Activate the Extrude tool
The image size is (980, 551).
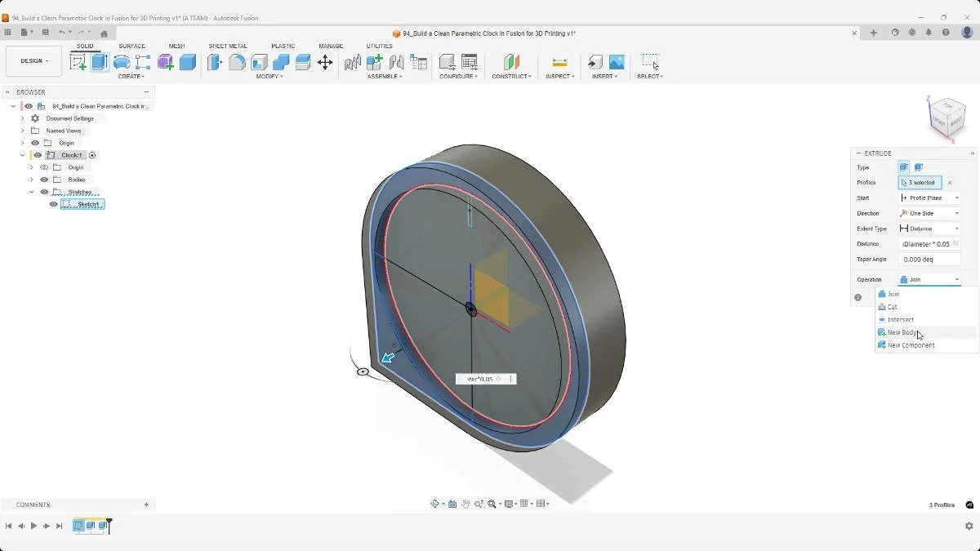coord(100,62)
